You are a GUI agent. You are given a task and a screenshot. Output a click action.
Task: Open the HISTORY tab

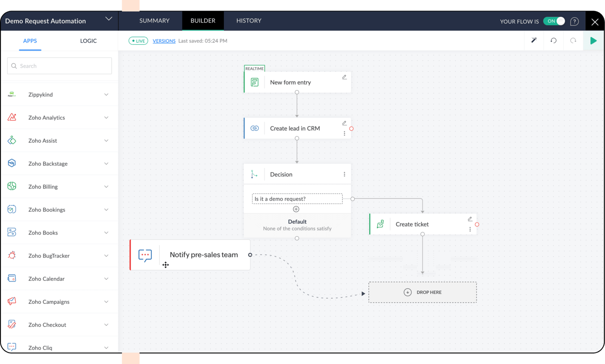point(249,21)
